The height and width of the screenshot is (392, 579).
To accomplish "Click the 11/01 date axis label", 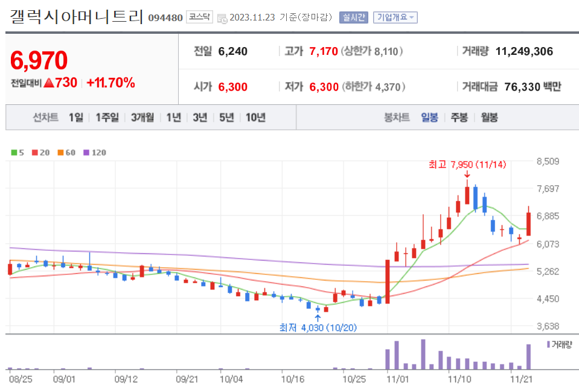I will 398,379.
